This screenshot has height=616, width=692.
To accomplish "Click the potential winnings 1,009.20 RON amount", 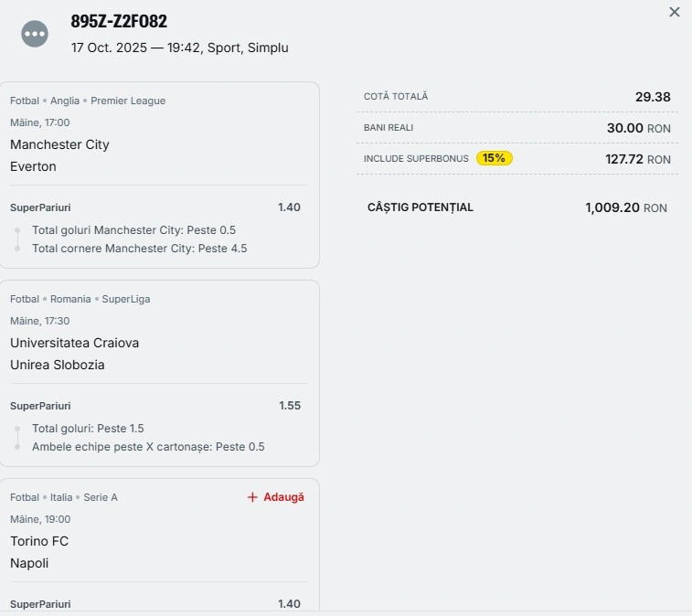I will click(626, 207).
